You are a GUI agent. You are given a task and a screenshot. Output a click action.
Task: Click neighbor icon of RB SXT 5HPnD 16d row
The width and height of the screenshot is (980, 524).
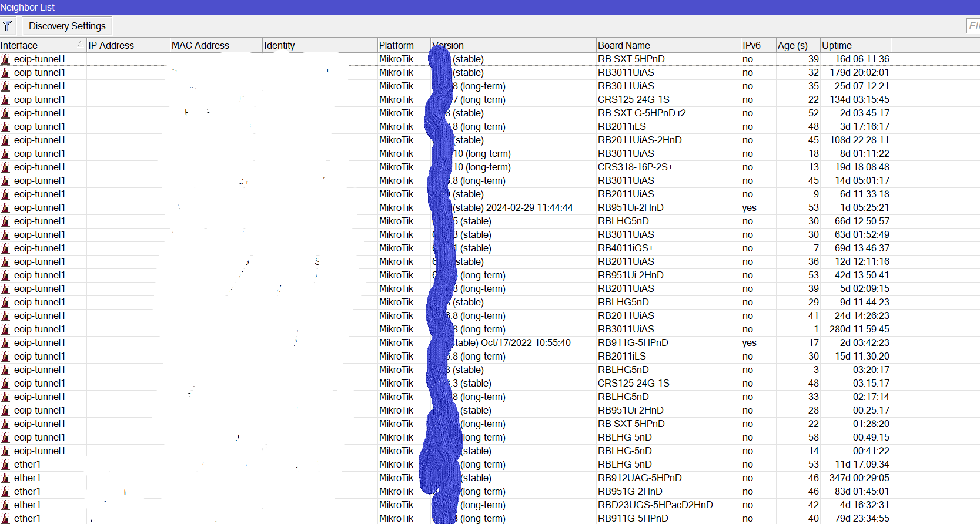6,59
